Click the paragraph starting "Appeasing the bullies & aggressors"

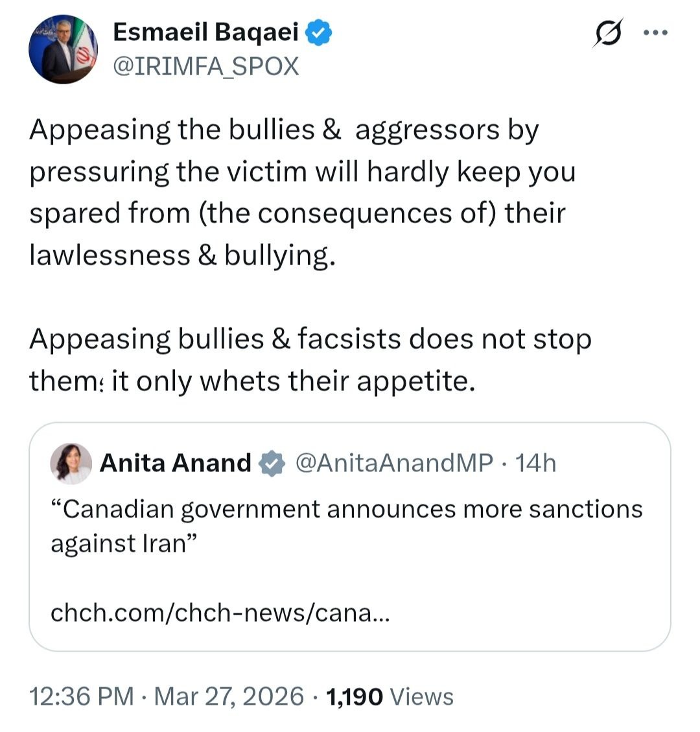point(302,193)
